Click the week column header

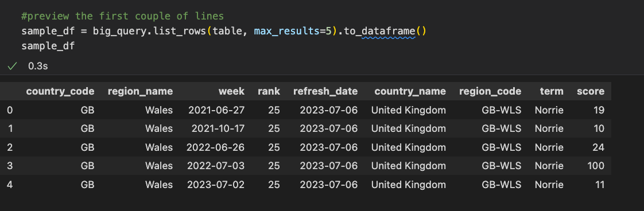(x=231, y=91)
